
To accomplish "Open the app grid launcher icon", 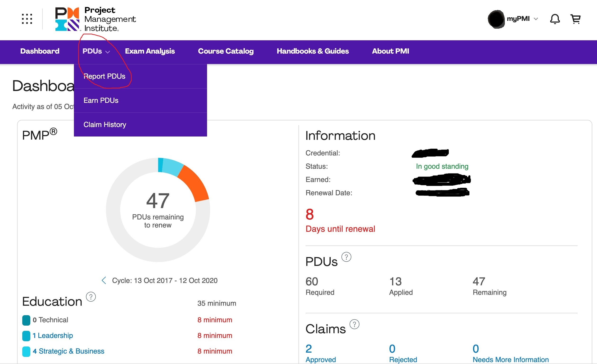I will pos(27,19).
